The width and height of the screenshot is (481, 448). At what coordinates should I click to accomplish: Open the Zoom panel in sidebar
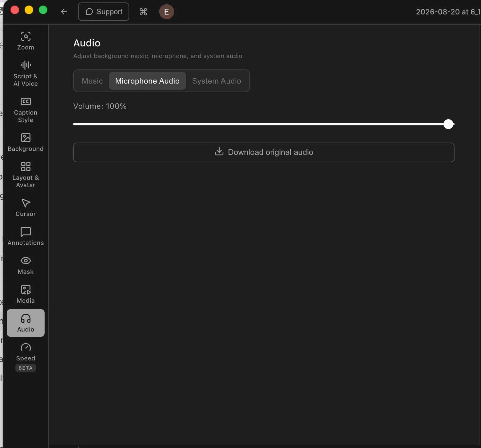[26, 41]
